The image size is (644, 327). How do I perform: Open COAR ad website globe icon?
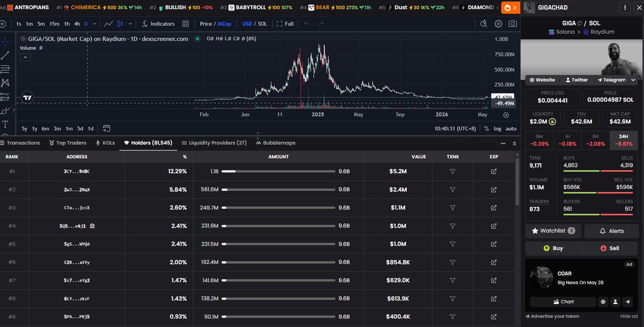pos(603,302)
